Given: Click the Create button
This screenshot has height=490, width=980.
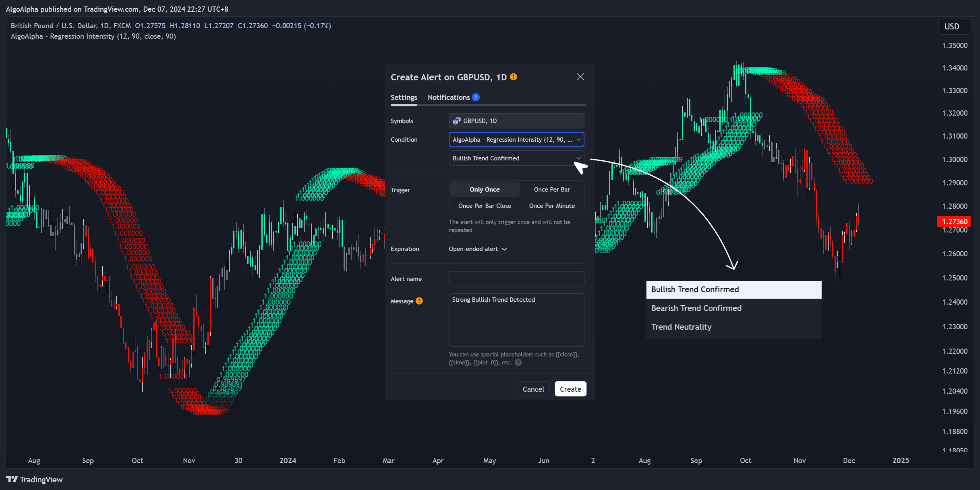Looking at the screenshot, I should pyautogui.click(x=570, y=389).
